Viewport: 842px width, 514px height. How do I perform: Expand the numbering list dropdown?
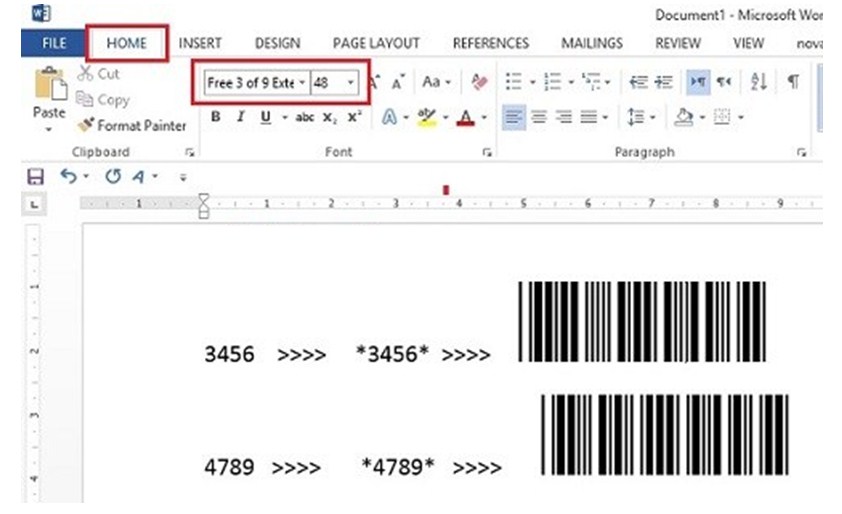coord(571,83)
